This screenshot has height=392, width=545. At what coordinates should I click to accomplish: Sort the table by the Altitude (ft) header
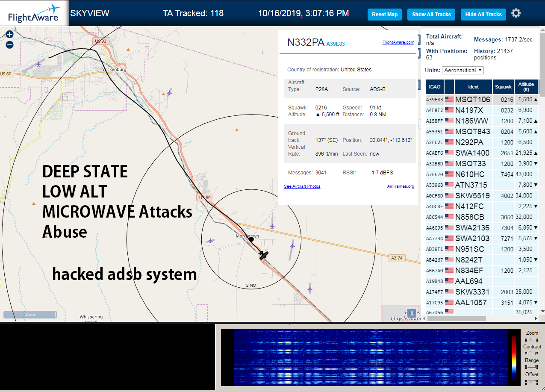click(526, 87)
